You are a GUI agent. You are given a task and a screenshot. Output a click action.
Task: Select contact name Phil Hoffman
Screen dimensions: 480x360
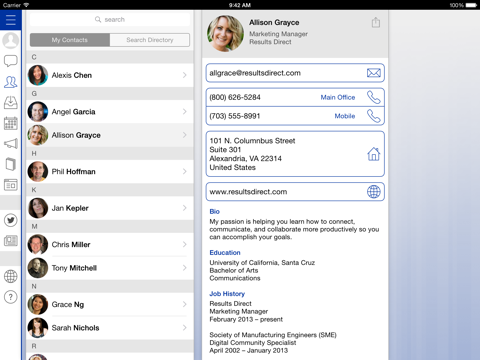click(x=73, y=171)
